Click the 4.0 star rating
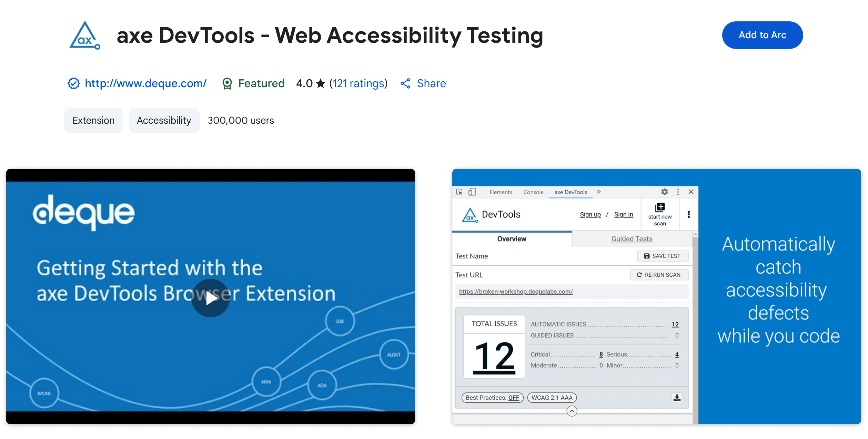 [311, 83]
